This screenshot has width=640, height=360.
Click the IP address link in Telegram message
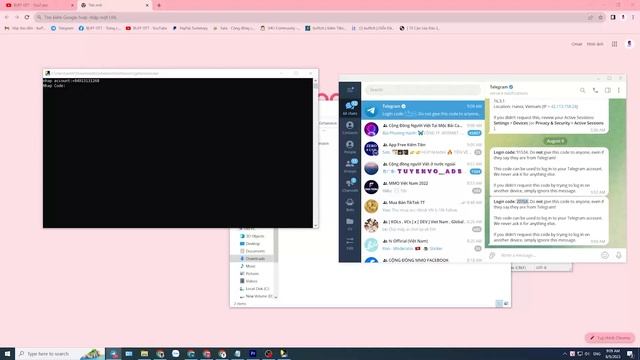564,107
